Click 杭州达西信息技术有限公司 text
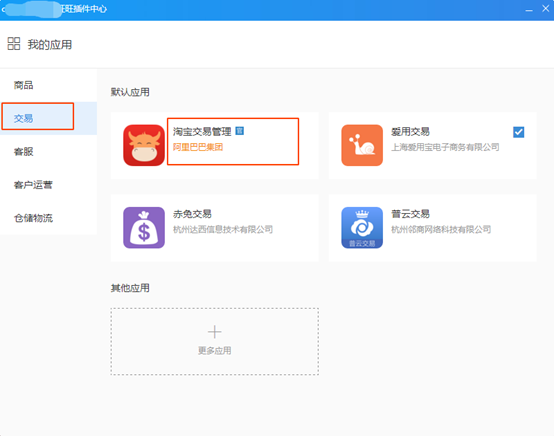Viewport: 554px width, 436px height. pos(223,229)
